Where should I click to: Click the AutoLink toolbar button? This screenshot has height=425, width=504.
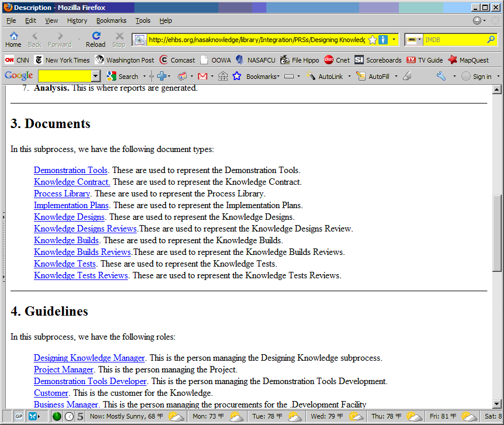click(x=325, y=76)
